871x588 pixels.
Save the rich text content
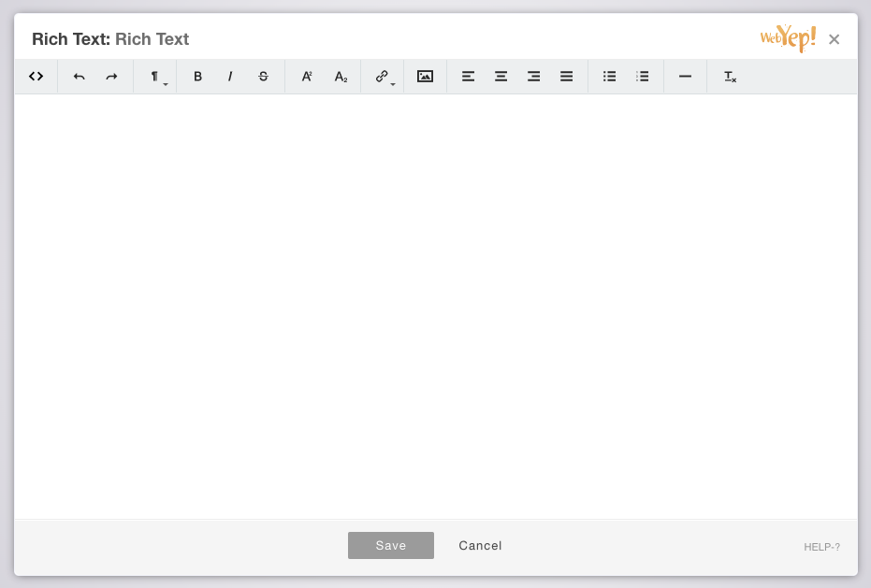click(x=391, y=546)
